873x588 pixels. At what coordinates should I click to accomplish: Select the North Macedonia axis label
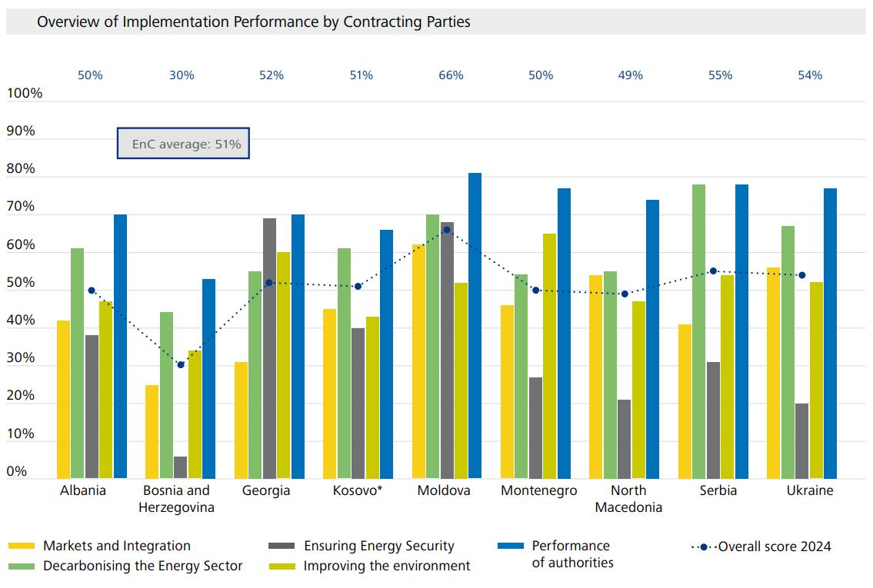(628, 499)
